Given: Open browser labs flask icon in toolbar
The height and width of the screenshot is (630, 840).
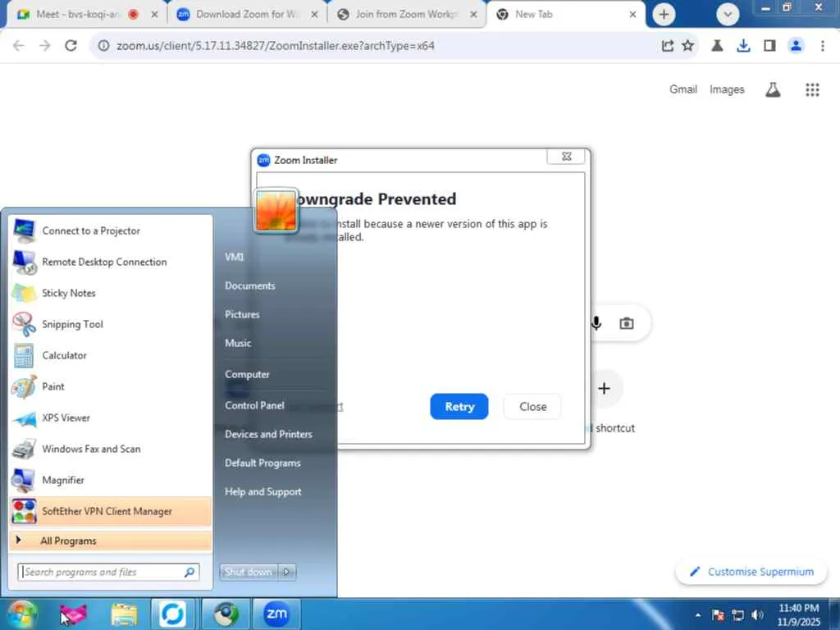Looking at the screenshot, I should click(x=717, y=46).
